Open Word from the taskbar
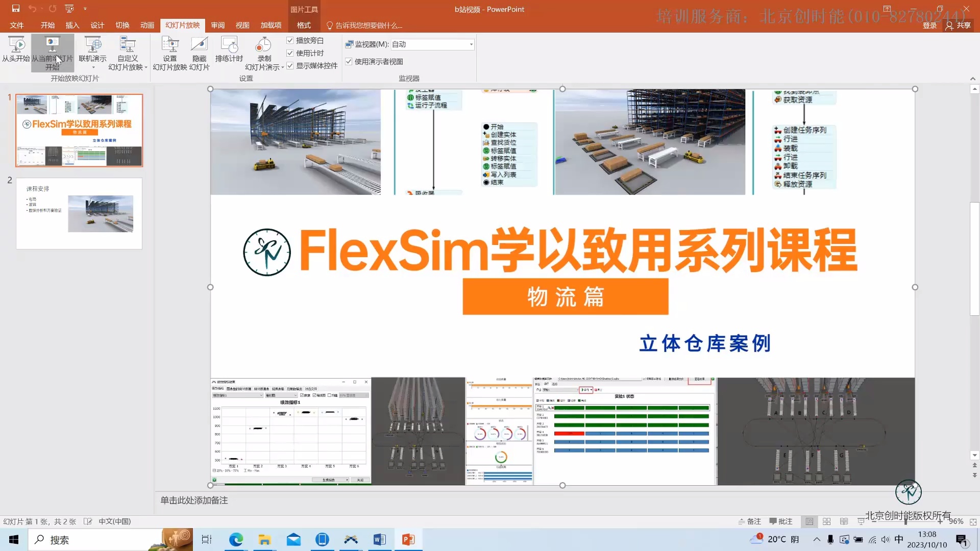The width and height of the screenshot is (980, 551). (x=379, y=539)
